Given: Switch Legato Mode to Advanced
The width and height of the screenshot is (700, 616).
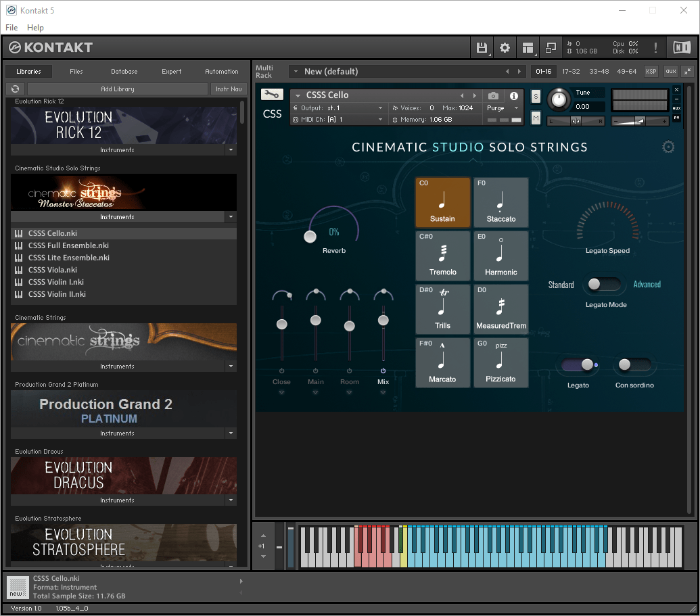Looking at the screenshot, I should click(x=603, y=285).
